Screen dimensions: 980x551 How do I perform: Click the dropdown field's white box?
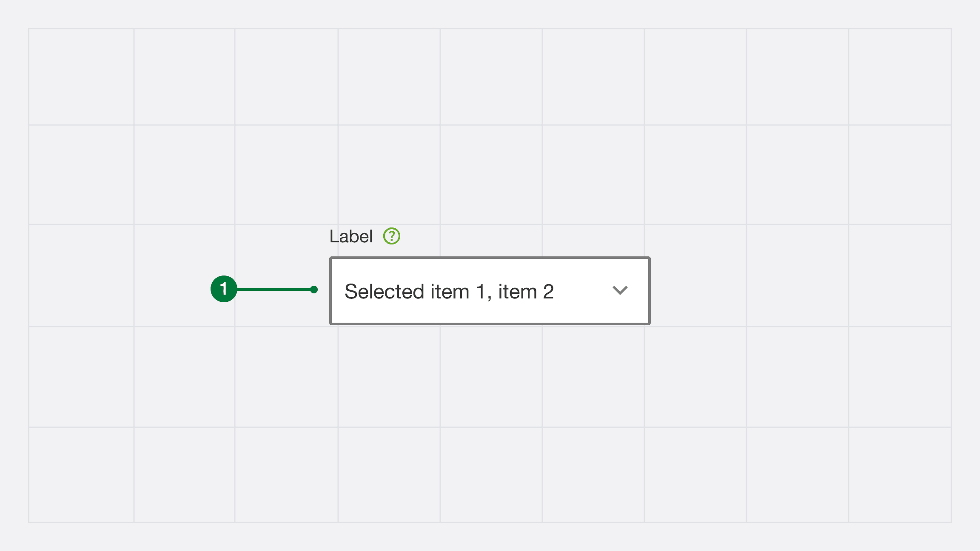(x=490, y=291)
